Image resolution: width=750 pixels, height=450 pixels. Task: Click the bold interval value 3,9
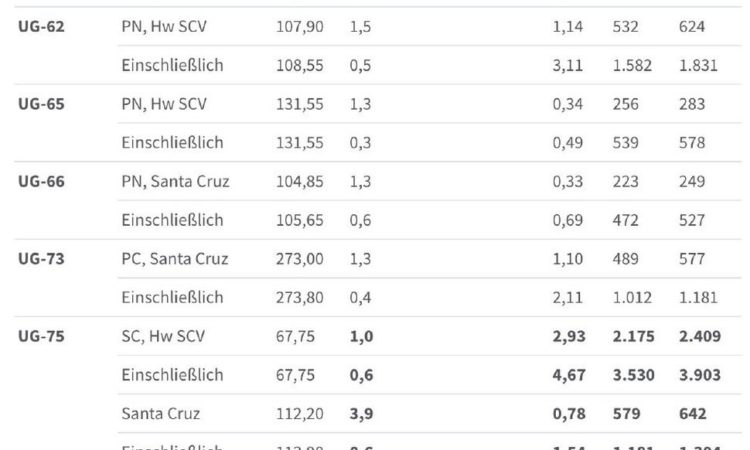point(361,414)
